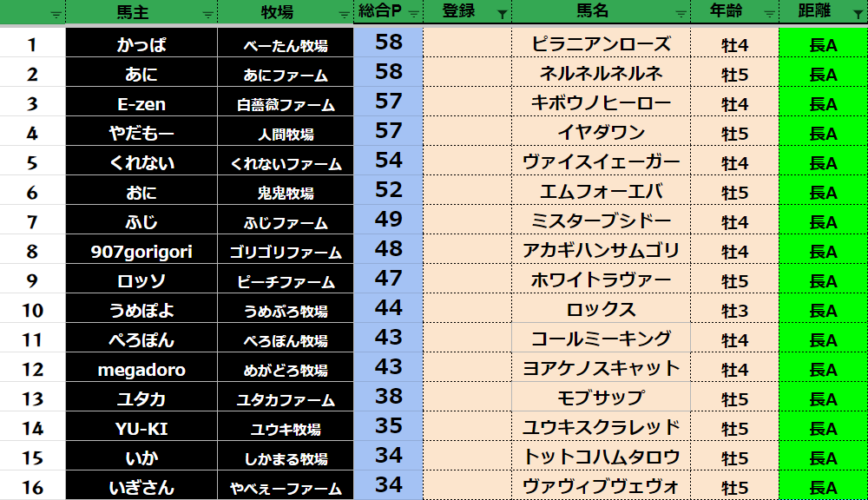Expand the 年齢 column filter dropdown

769,14
